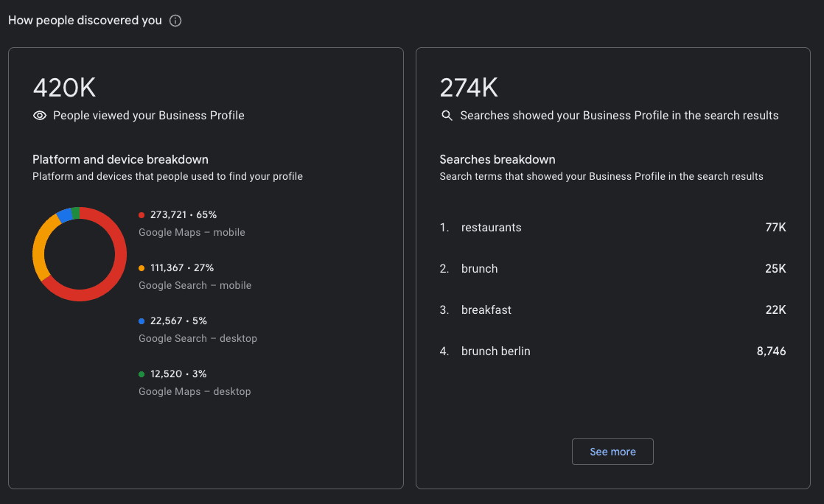Screen dimensions: 824x504
Task: Click the 274K searches number
Action: pyautogui.click(x=469, y=88)
